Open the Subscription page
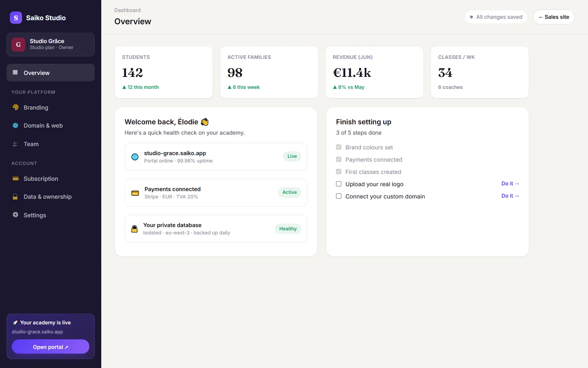588x368 pixels. pos(51,178)
